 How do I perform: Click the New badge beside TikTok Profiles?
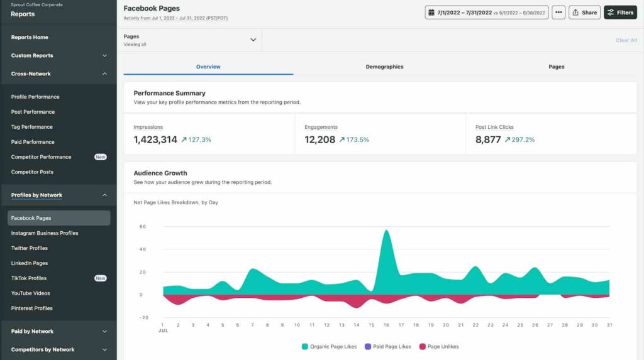click(100, 278)
